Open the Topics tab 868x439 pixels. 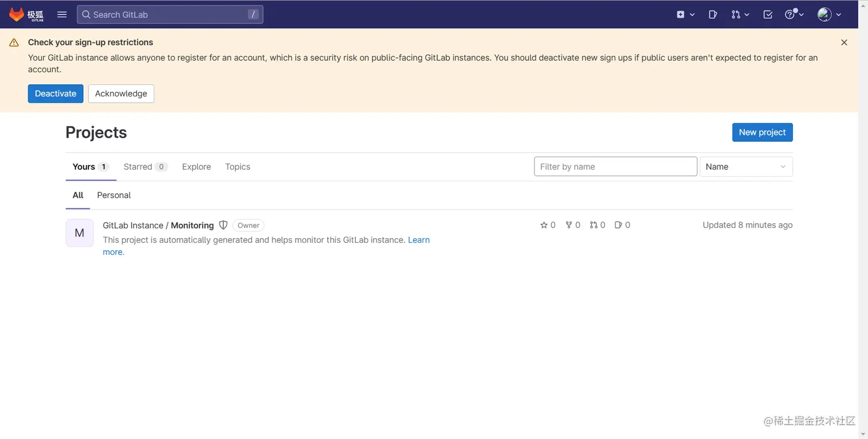238,167
